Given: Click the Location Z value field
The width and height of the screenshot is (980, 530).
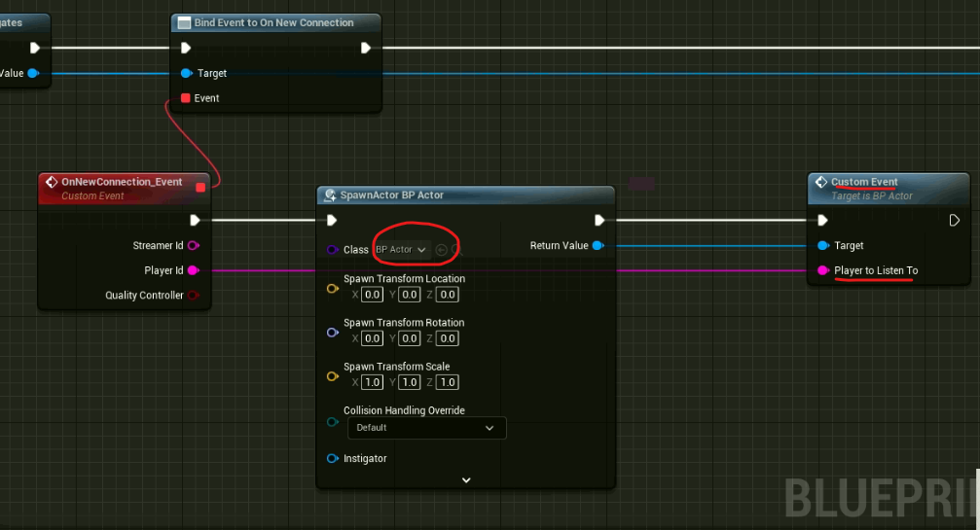Looking at the screenshot, I should coord(448,295).
